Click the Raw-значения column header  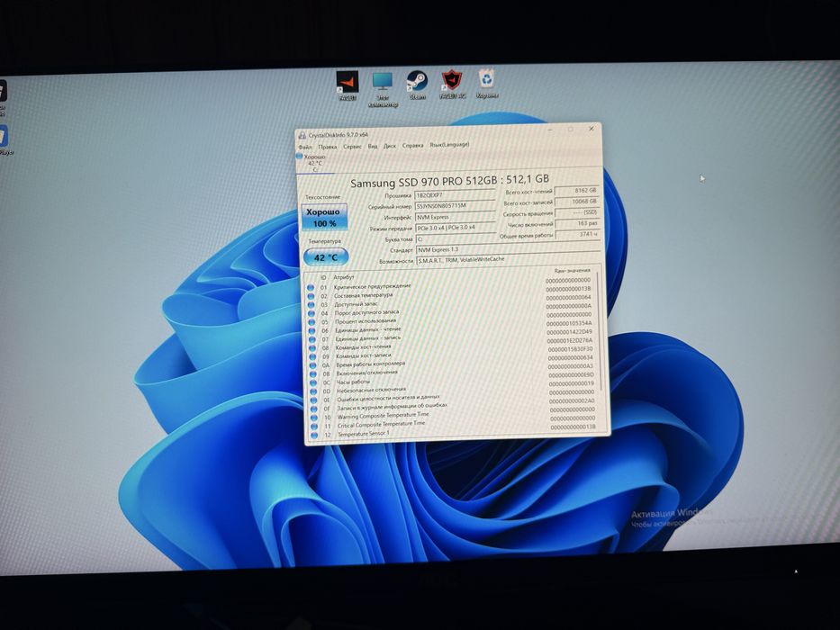click(x=572, y=271)
